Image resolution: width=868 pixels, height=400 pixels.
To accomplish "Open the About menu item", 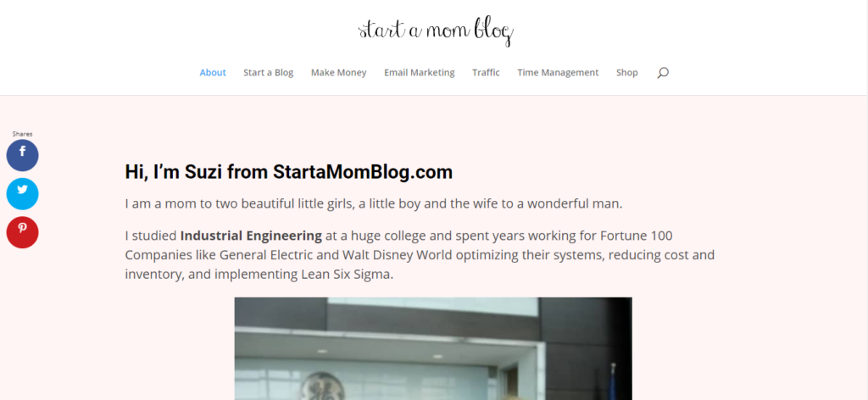I will 213,73.
